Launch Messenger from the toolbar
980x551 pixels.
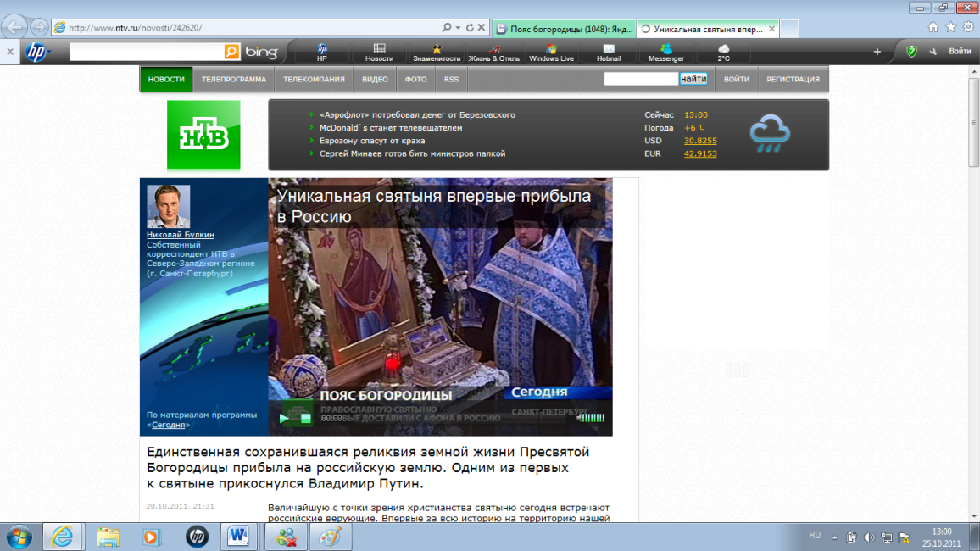click(x=666, y=53)
